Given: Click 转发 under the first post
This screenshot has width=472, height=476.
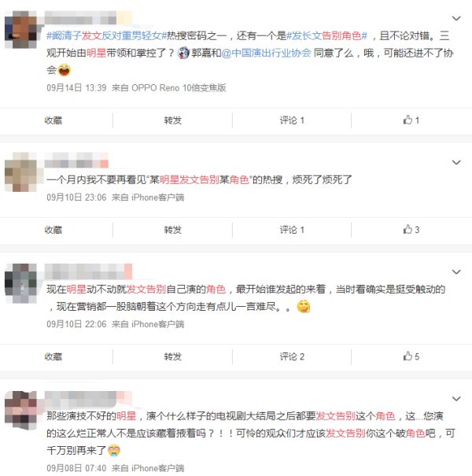Looking at the screenshot, I should click(173, 120).
